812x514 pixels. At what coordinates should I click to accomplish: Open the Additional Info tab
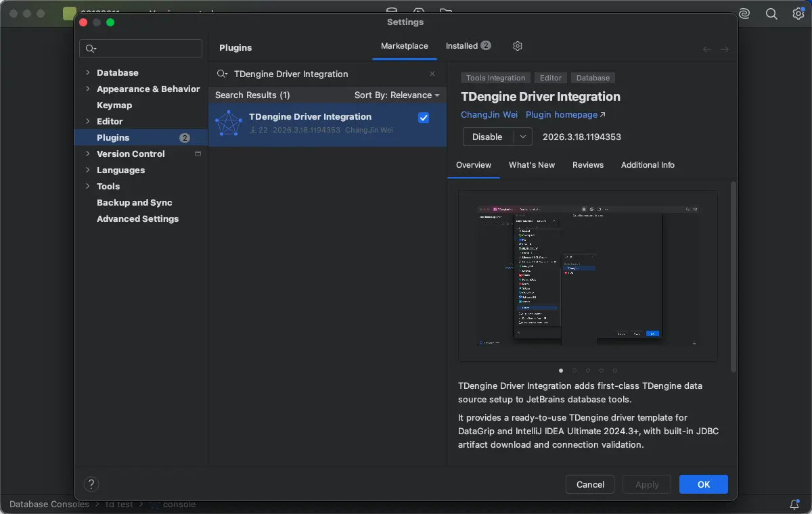point(648,165)
